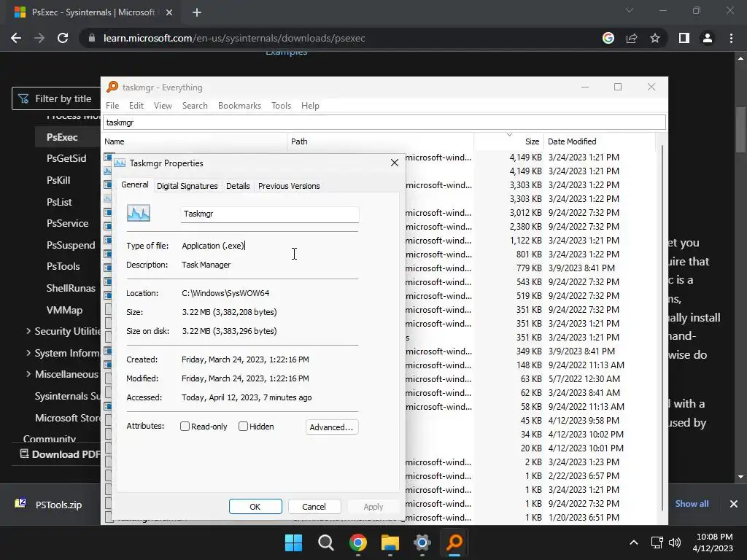Open Everything app from the taskbar
The height and width of the screenshot is (560, 747).
click(x=454, y=542)
